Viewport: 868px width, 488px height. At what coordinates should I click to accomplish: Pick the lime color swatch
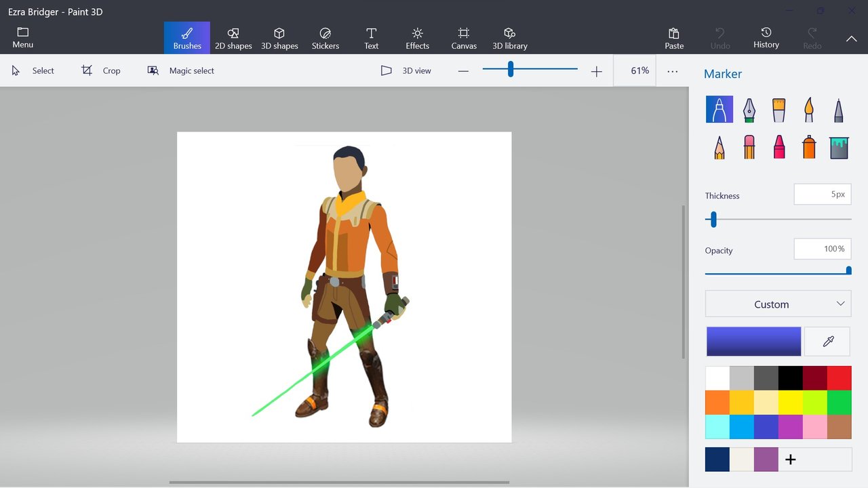coord(815,403)
